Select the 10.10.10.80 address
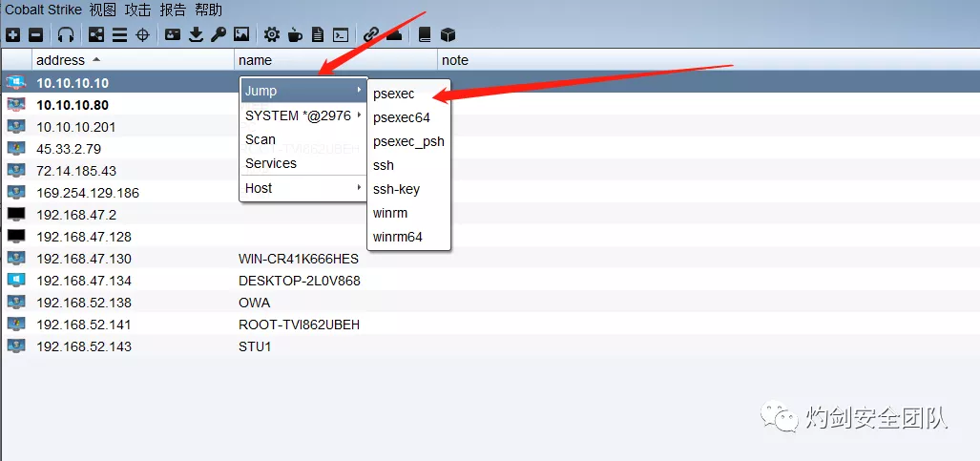980x461 pixels. [73, 104]
